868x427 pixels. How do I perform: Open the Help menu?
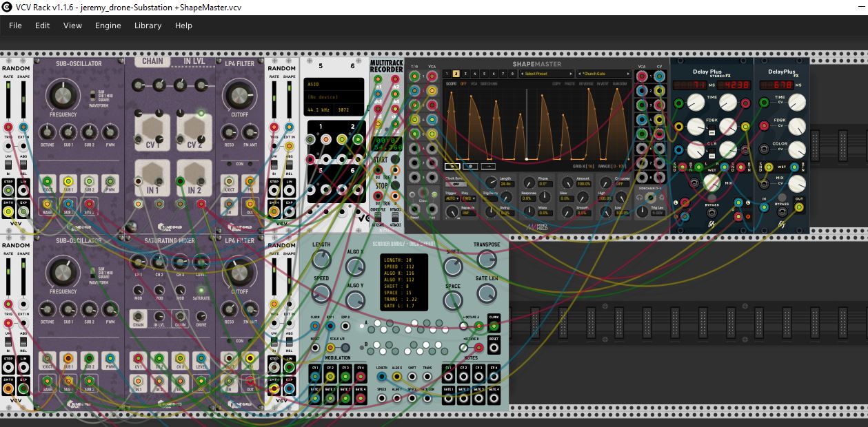183,25
